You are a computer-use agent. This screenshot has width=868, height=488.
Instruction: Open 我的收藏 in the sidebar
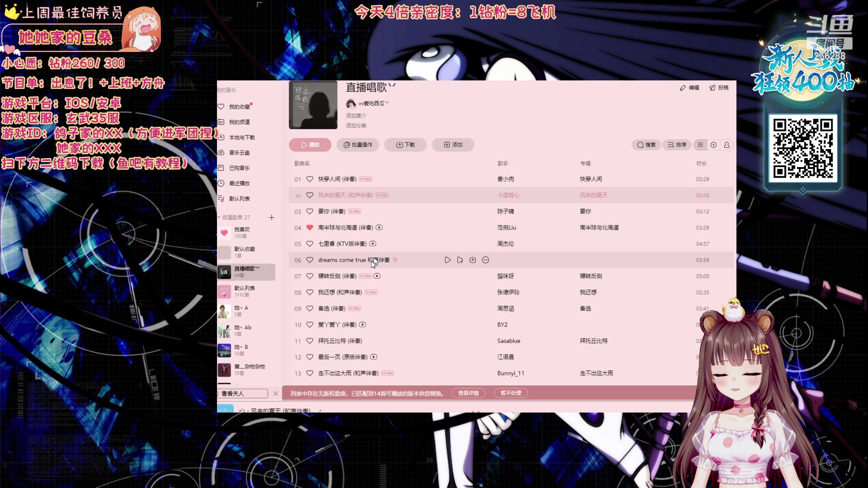click(x=239, y=107)
